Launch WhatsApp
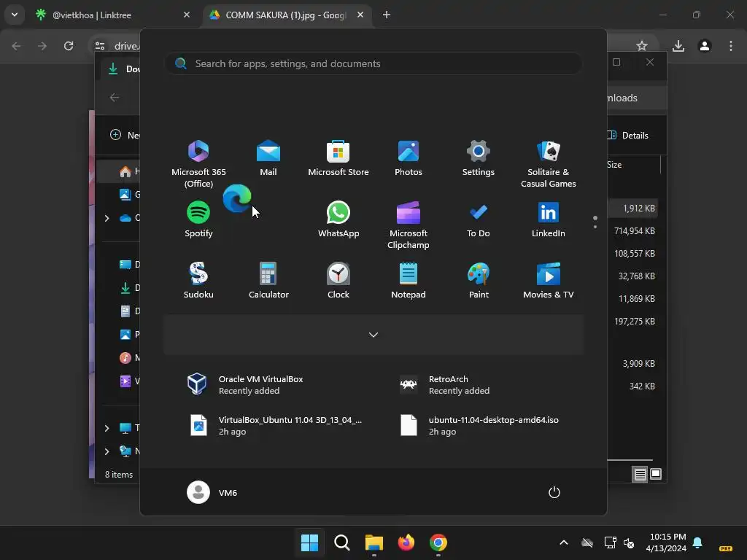The width and height of the screenshot is (747, 560). coord(338,219)
